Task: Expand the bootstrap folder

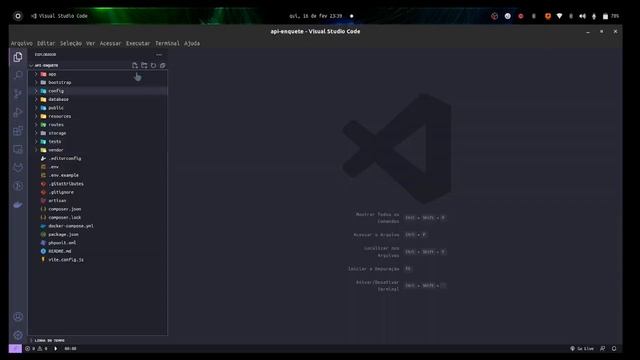Action: 98,82
